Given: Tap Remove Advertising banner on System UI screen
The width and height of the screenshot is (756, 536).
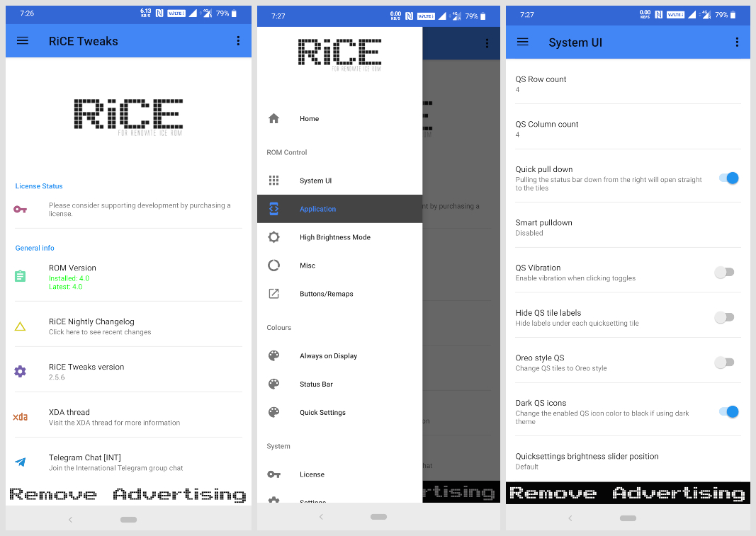Looking at the screenshot, I should click(628, 493).
